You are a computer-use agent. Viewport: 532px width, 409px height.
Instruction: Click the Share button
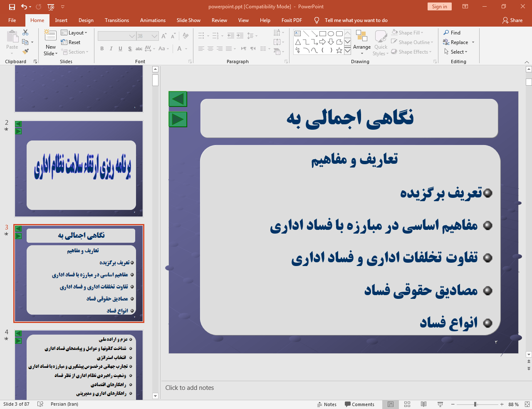click(512, 20)
